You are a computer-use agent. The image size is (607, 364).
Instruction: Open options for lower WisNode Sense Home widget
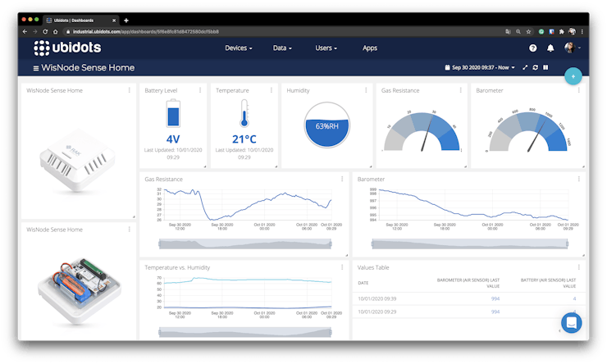[x=130, y=230]
